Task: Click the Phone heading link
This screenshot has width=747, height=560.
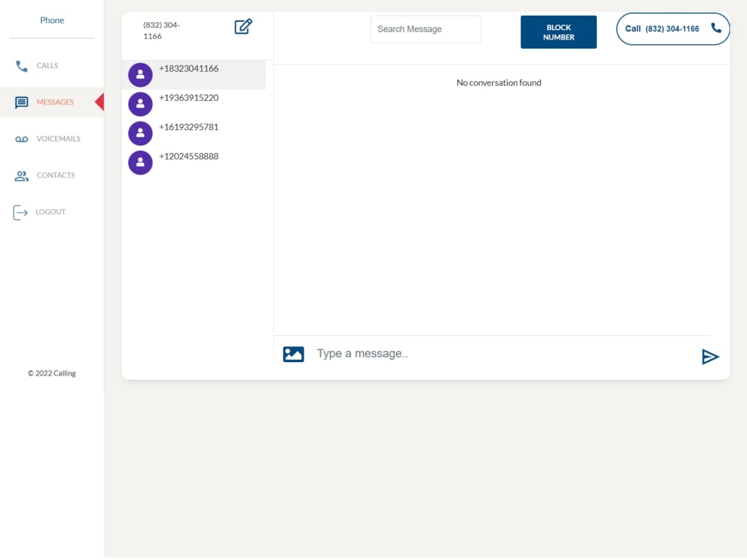Action: point(52,19)
